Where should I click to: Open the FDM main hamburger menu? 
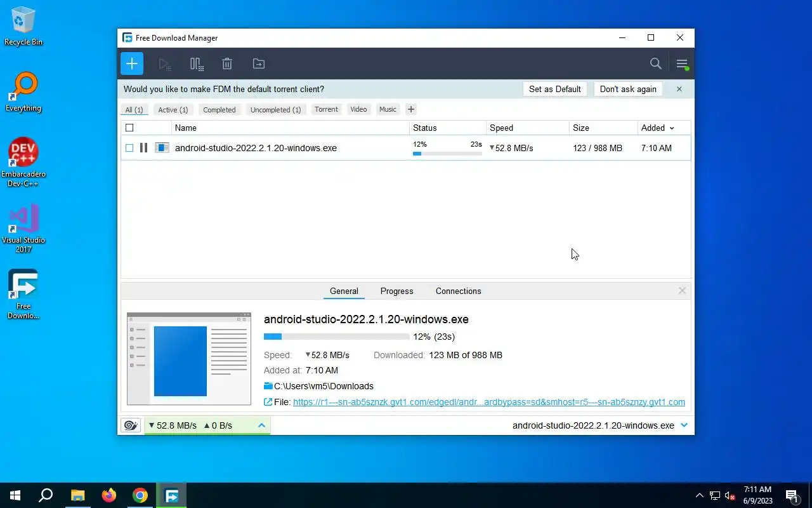pos(682,63)
